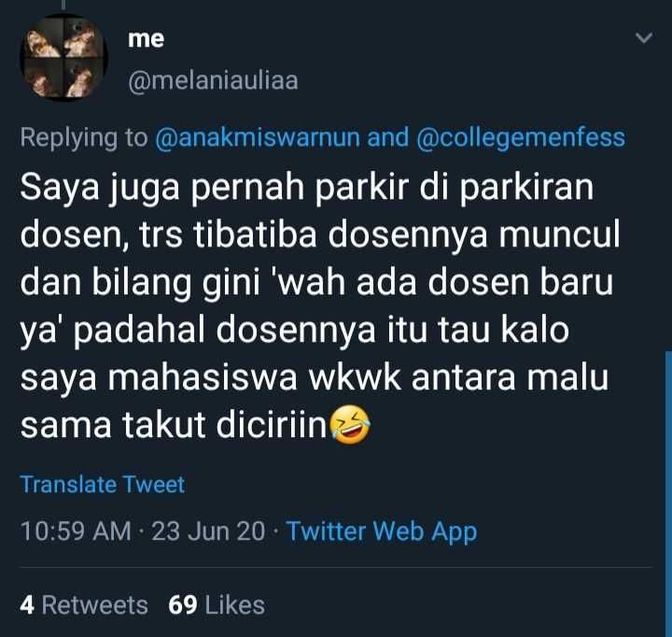Click the 10:59 AM time
This screenshot has height=637, width=672.
(x=75, y=531)
